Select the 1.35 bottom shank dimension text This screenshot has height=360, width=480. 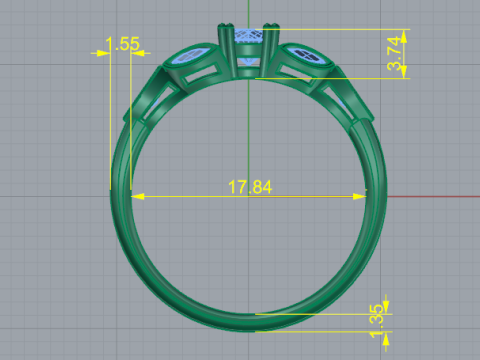(x=376, y=320)
